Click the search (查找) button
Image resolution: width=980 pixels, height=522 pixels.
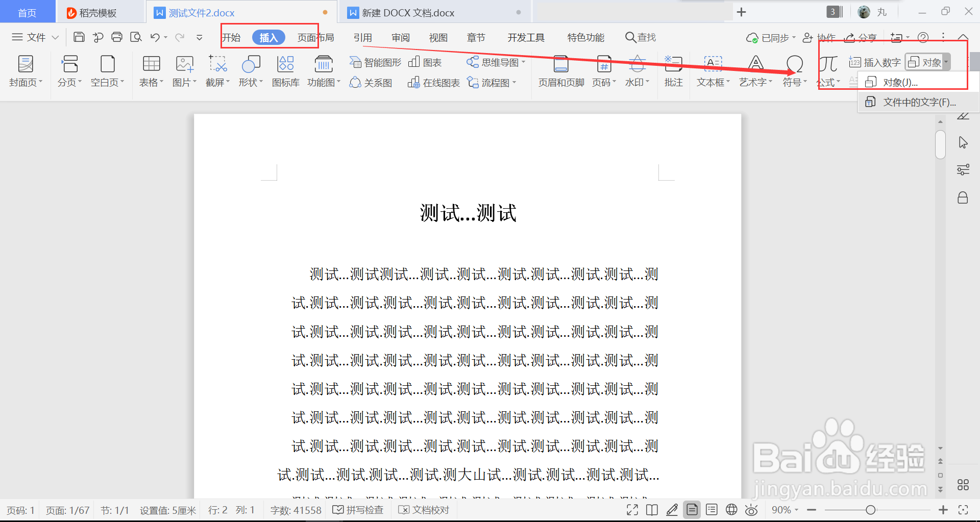[641, 37]
